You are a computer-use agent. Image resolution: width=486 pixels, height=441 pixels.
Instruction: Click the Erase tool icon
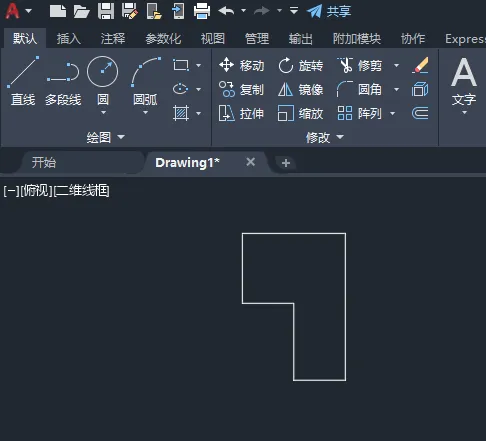tap(420, 65)
